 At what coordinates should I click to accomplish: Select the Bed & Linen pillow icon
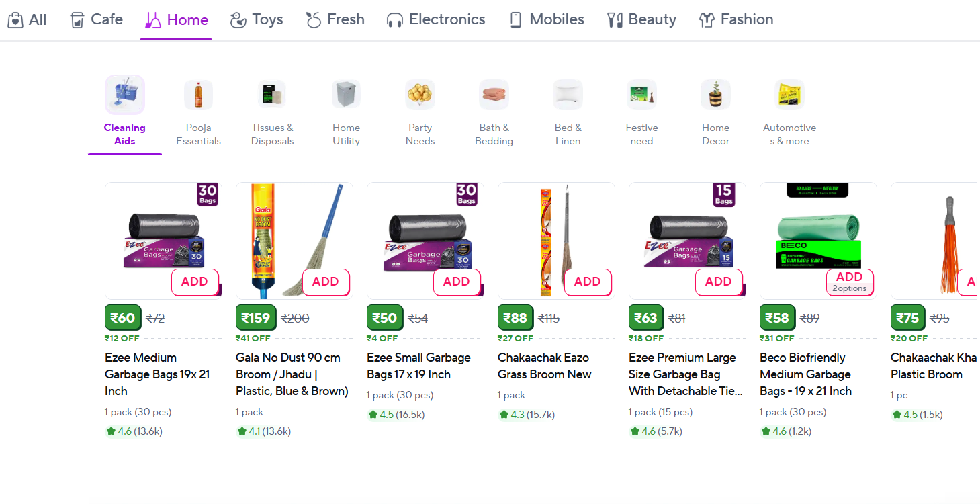[568, 95]
